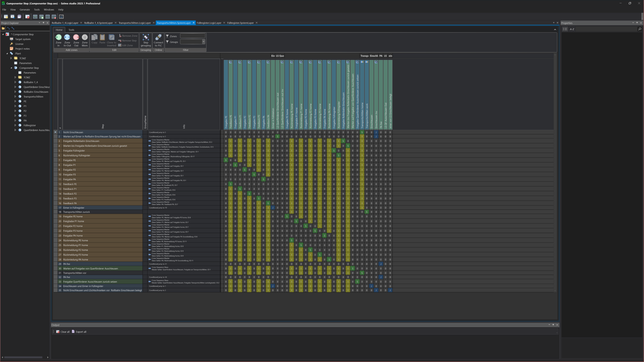The image size is (644, 362).
Task: Click the save icon in top toolbar
Action: 19,16
